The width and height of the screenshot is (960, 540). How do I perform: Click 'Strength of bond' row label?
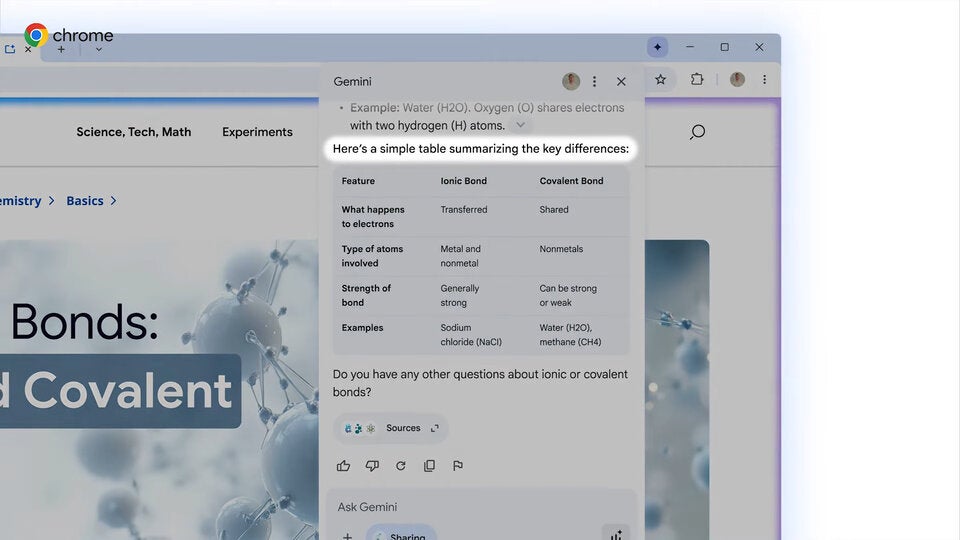coord(366,295)
